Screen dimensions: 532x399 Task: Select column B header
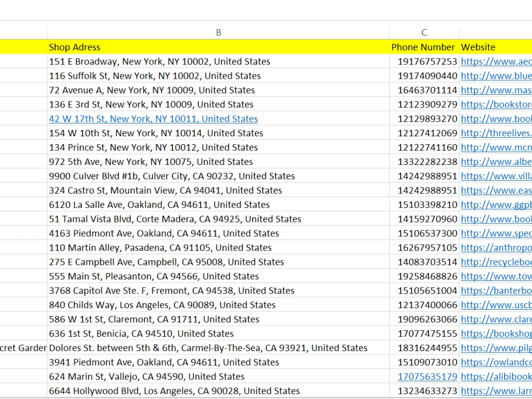(x=218, y=32)
